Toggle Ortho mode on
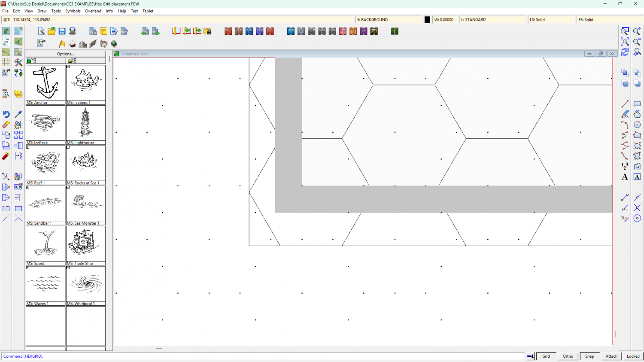 568,356
